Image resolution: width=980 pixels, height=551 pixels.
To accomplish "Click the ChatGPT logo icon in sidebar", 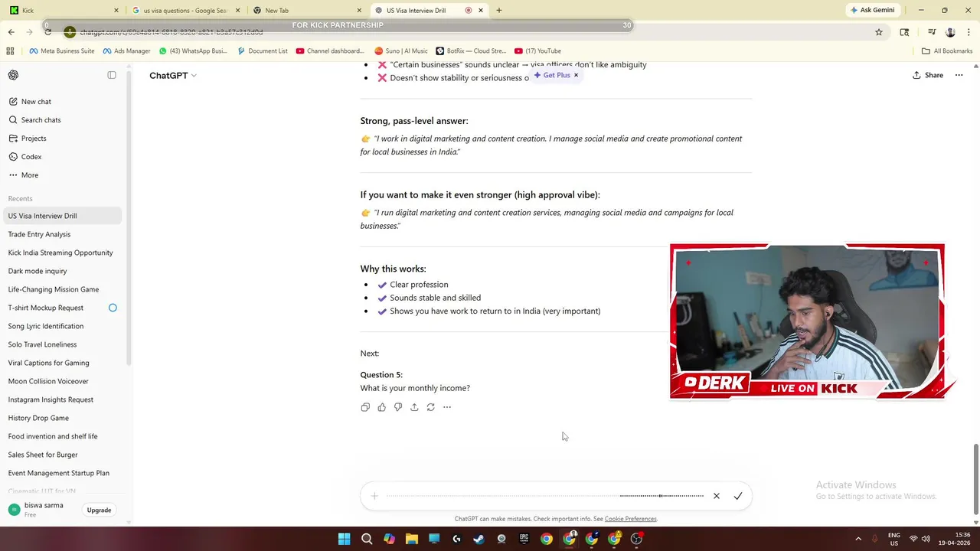I will coord(14,75).
